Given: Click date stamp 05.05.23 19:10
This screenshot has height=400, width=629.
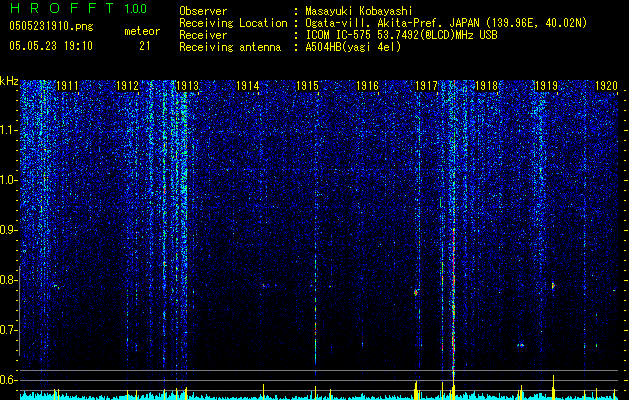Looking at the screenshot, I should (x=51, y=46).
